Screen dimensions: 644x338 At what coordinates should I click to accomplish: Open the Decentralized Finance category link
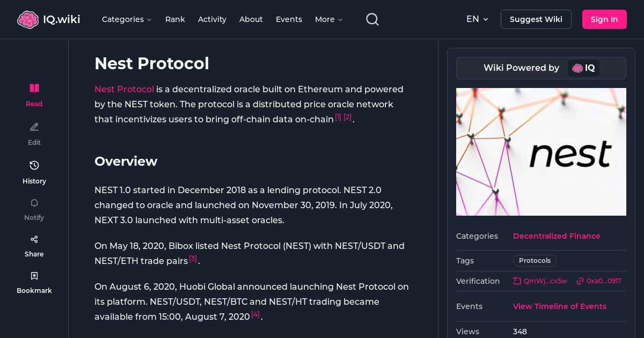(557, 236)
